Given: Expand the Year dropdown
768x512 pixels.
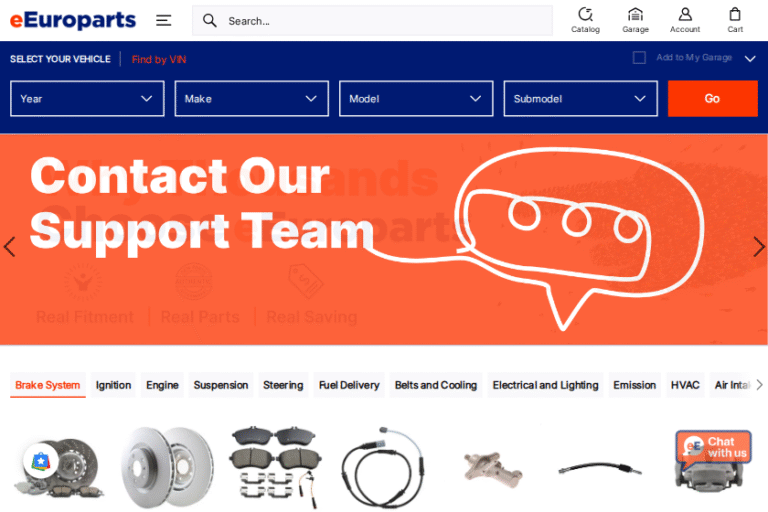Looking at the screenshot, I should 87,99.
